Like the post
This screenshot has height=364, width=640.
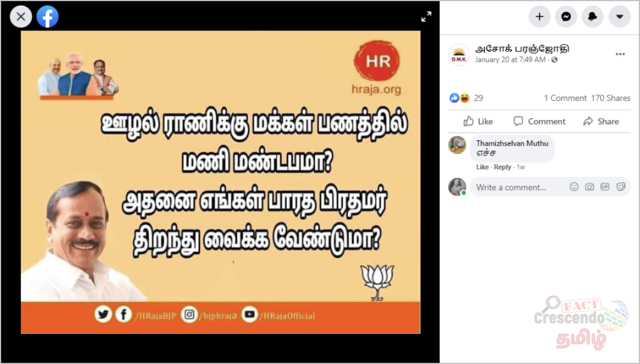478,121
